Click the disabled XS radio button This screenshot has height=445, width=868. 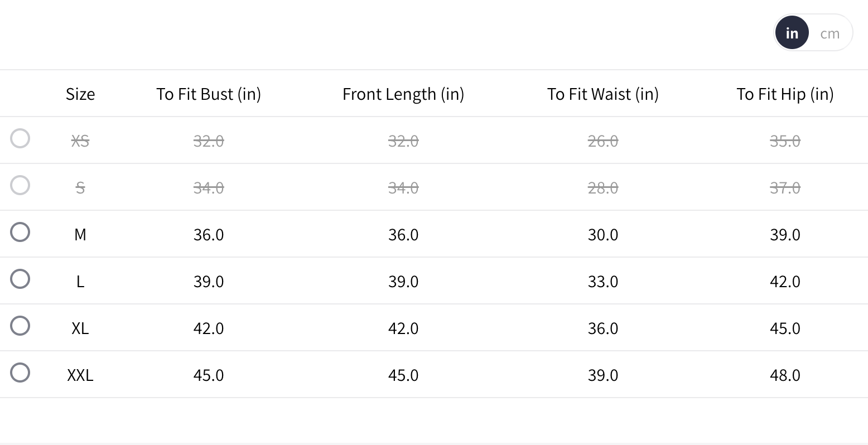20,138
